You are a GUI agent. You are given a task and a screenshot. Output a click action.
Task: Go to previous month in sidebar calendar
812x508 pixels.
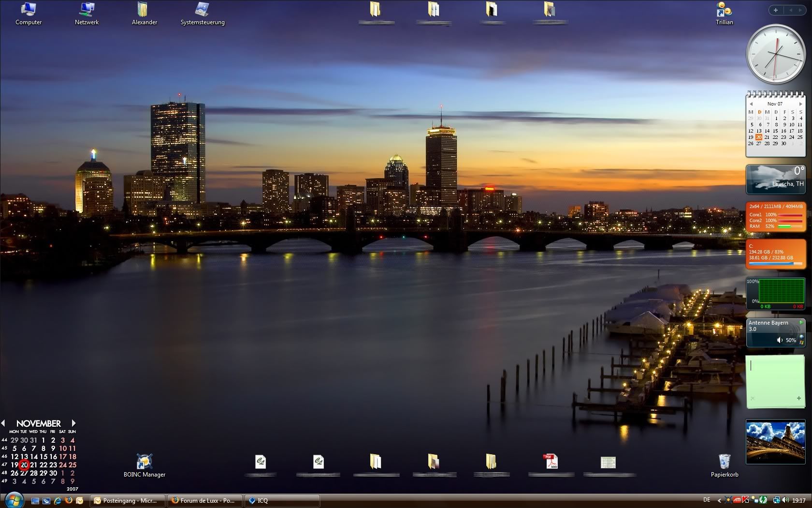point(751,104)
